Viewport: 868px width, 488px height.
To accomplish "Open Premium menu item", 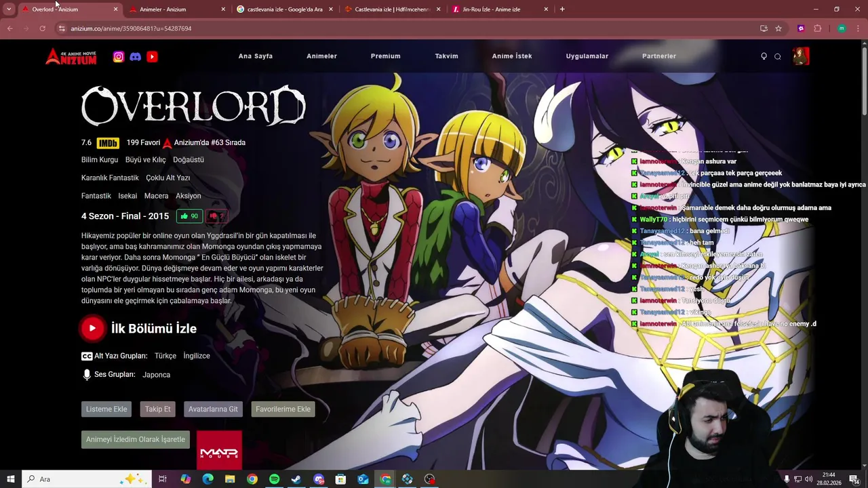I will [385, 56].
